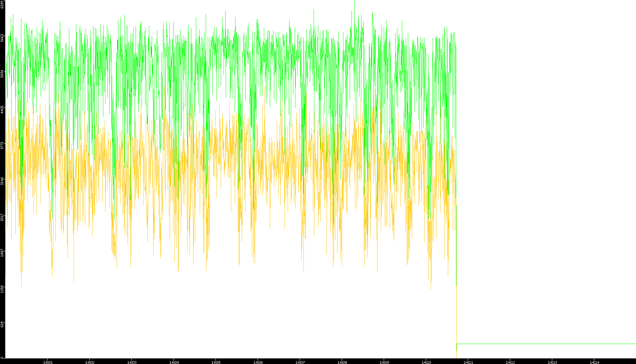Image resolution: width=636 pixels, height=364 pixels.
Task: Select the 14:07 time axis label
Action: pyautogui.click(x=300, y=362)
